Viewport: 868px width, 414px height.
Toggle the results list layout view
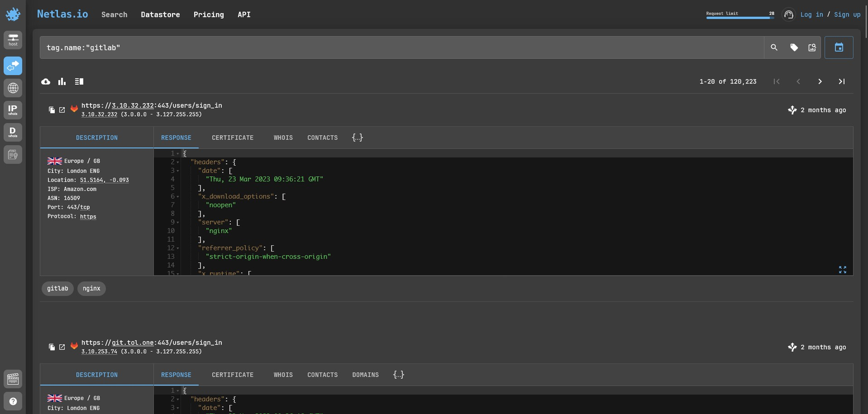click(x=79, y=82)
